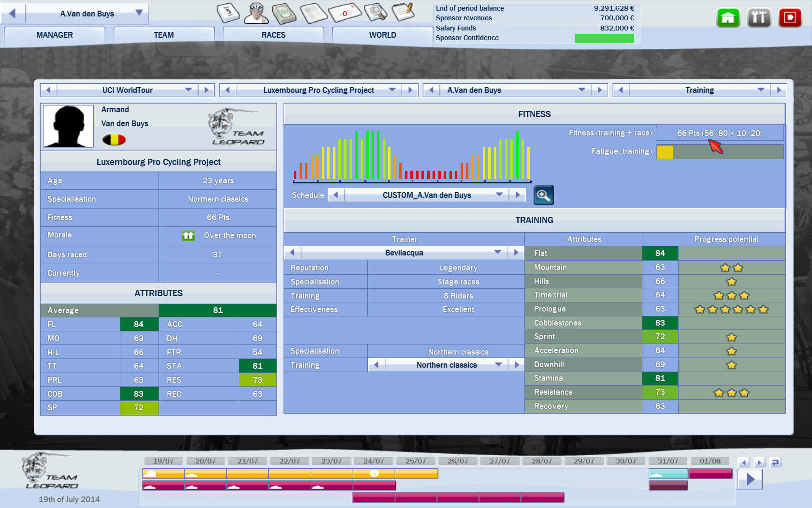
Task: Open the WORLD tab
Action: [x=382, y=35]
